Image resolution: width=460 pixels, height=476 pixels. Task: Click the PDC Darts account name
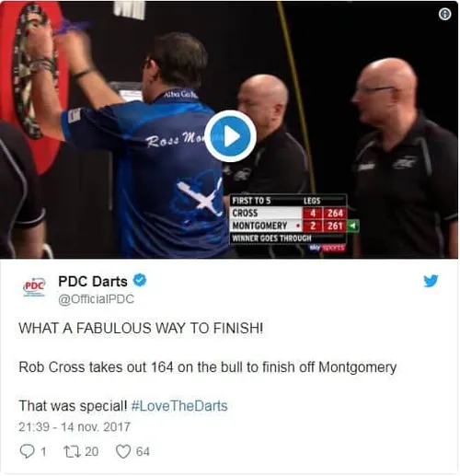93,281
